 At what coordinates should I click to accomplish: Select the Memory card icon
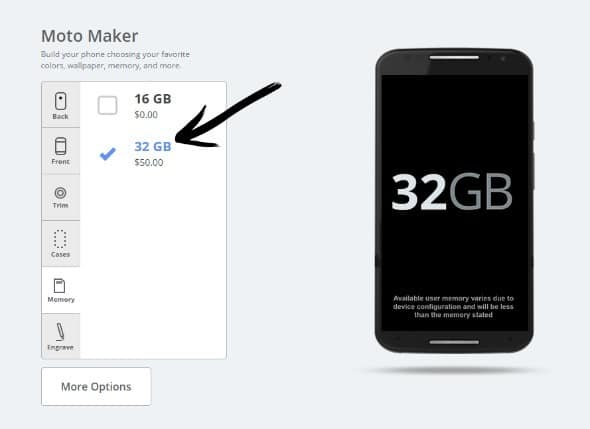pyautogui.click(x=59, y=286)
